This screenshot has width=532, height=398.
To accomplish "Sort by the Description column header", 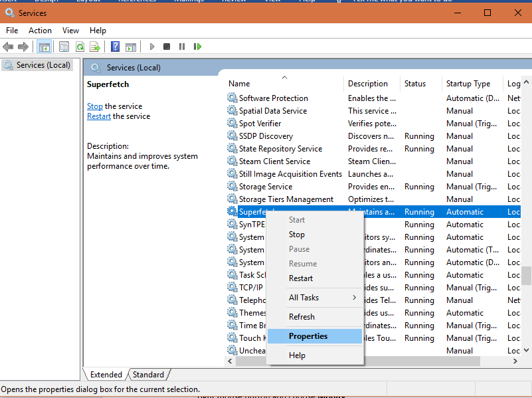I will [x=372, y=84].
